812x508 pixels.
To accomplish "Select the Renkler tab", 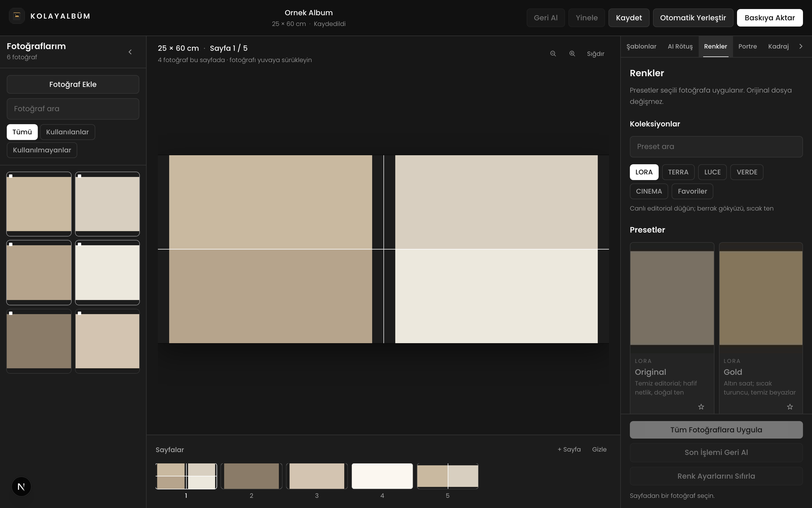I will pos(715,46).
